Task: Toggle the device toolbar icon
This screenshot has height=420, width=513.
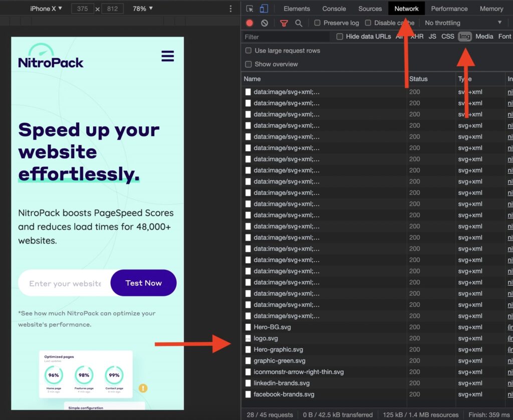Action: (x=264, y=9)
